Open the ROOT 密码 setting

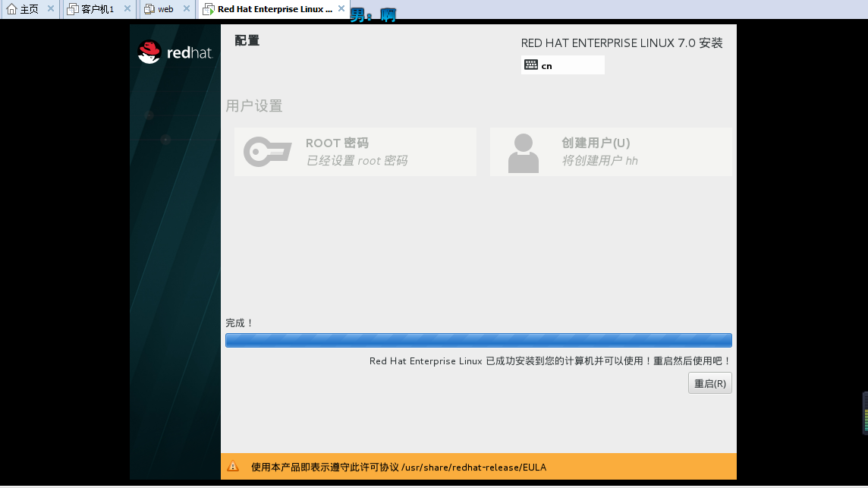[355, 152]
